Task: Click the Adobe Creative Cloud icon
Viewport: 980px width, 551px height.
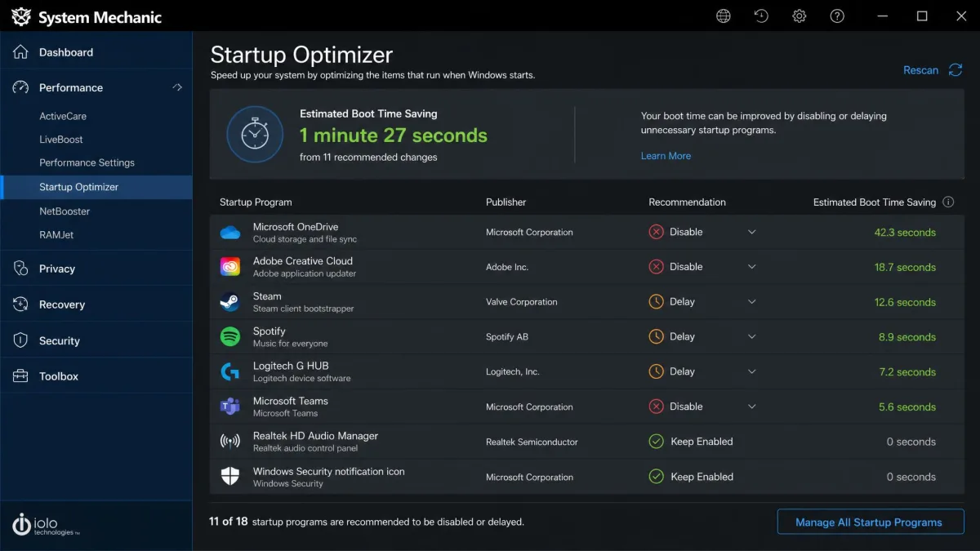Action: 230,267
